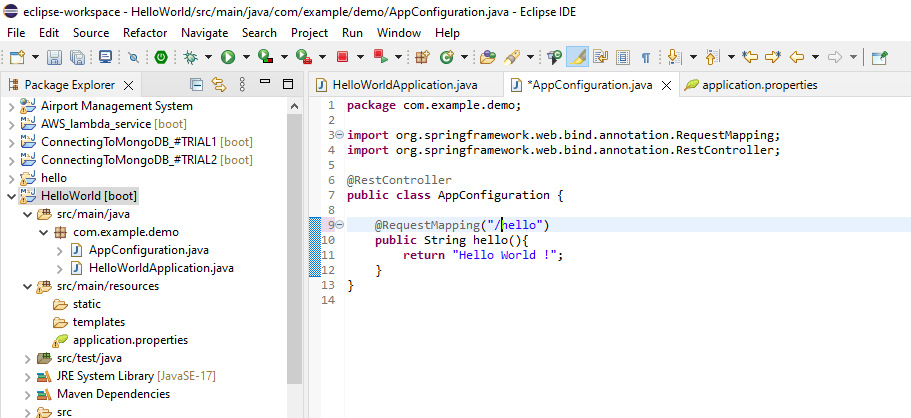Click the Open Perspective icon at toolbar end
The height and width of the screenshot is (418, 911).
point(880,57)
